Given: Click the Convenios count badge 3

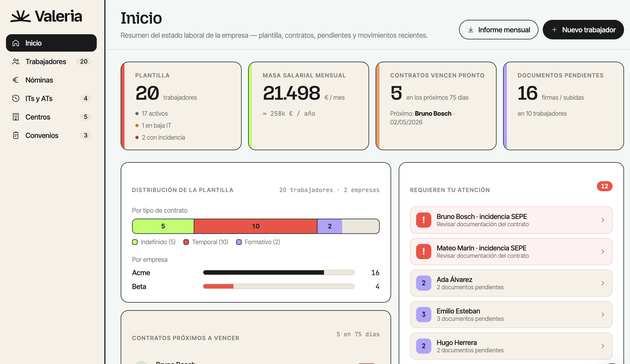Looking at the screenshot, I should [x=86, y=135].
